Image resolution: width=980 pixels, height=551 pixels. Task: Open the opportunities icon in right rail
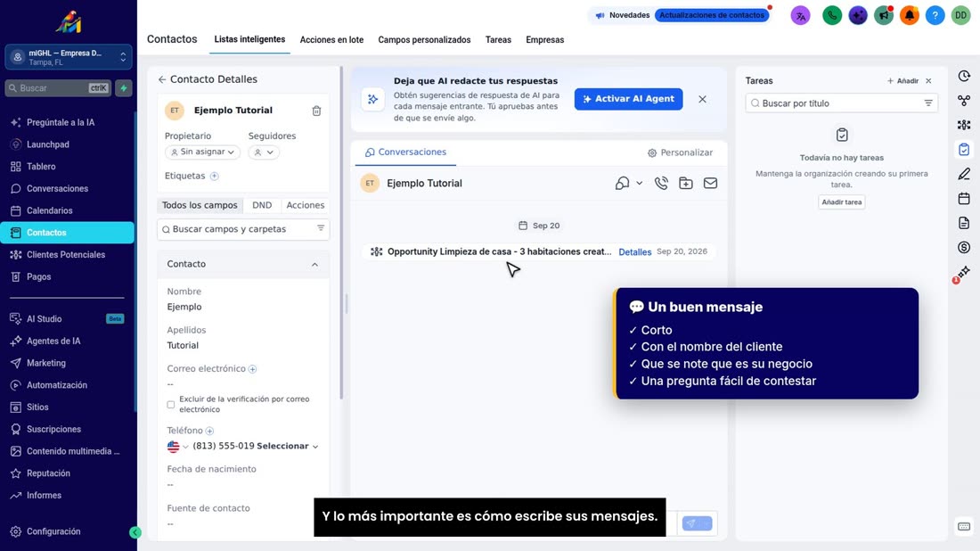(964, 125)
